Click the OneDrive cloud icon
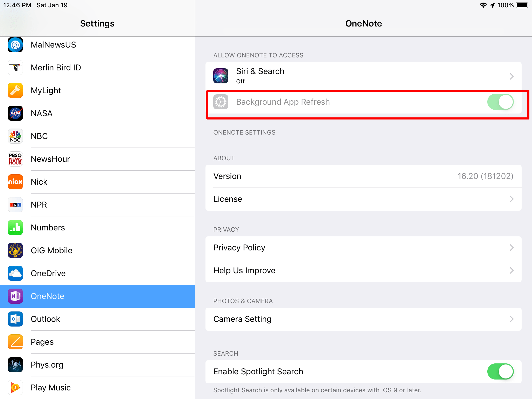The height and width of the screenshot is (399, 532). pos(15,273)
